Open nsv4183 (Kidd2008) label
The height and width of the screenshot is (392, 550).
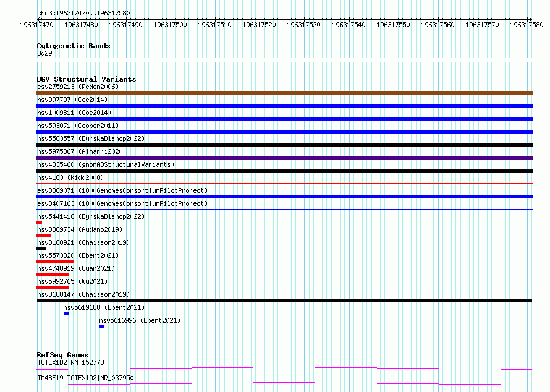point(70,177)
